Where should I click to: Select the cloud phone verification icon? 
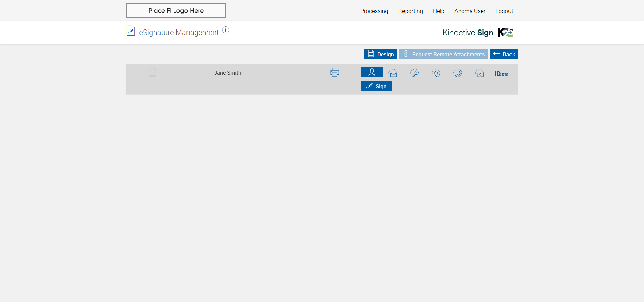pyautogui.click(x=458, y=73)
